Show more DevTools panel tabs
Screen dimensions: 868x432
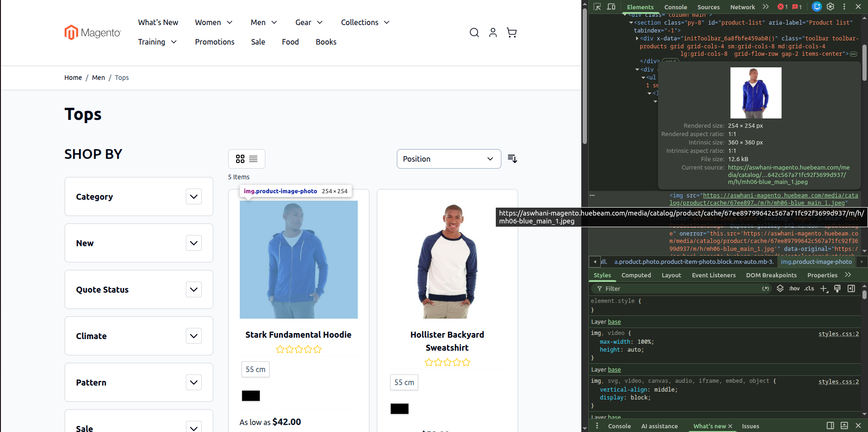click(766, 7)
